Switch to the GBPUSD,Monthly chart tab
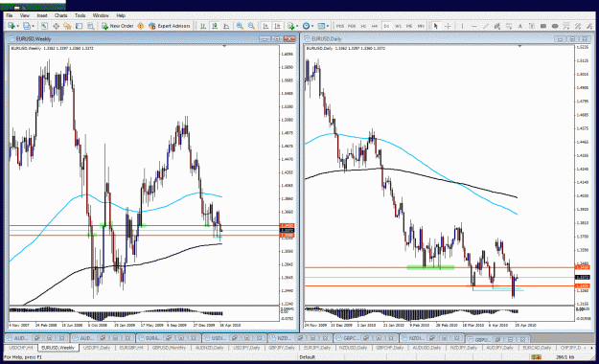Image resolution: width=599 pixels, height=364 pixels. pos(169,348)
